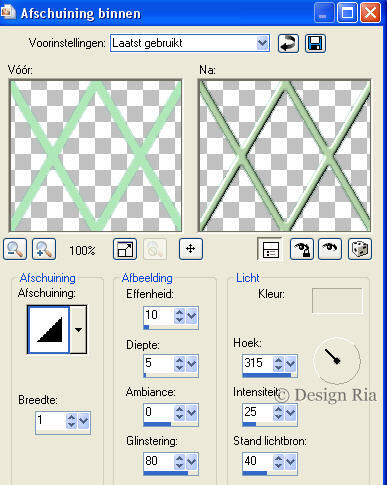The width and height of the screenshot is (387, 485).
Task: Increase Diepte with the up spinner arrow
Action: 179,360
